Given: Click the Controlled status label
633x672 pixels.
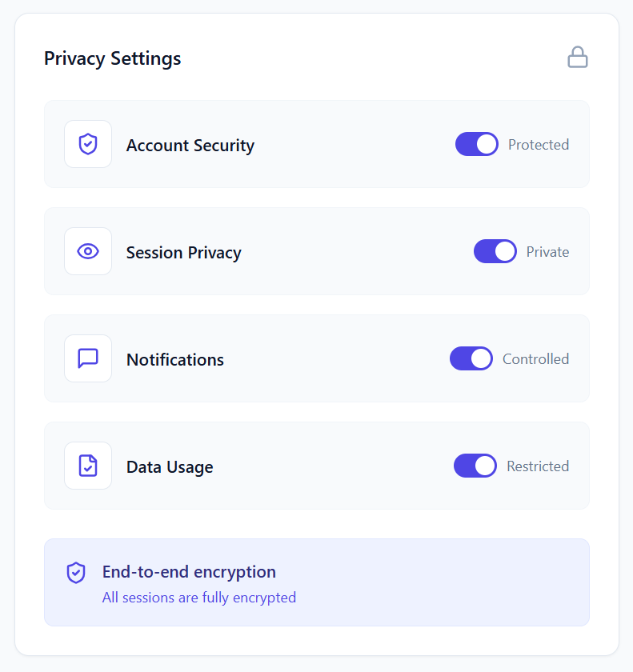Looking at the screenshot, I should point(535,359).
